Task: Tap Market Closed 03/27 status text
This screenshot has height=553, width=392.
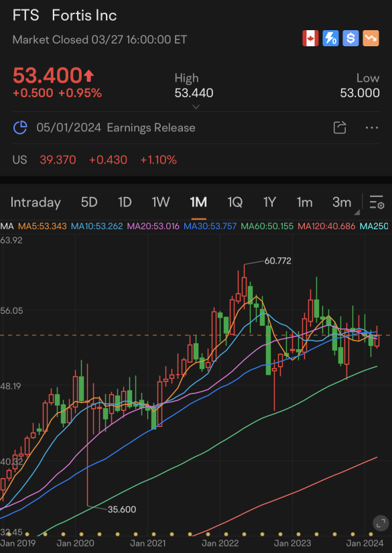Action: [x=100, y=40]
